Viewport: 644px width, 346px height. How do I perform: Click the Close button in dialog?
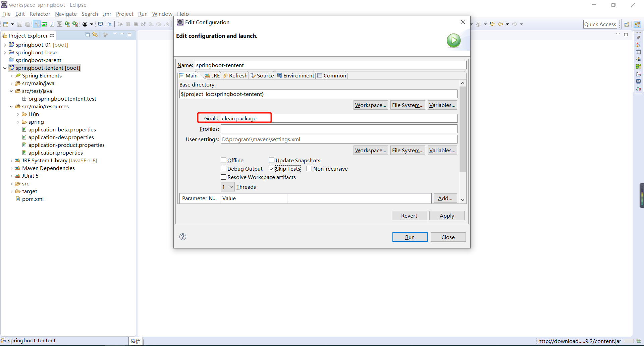click(x=448, y=237)
